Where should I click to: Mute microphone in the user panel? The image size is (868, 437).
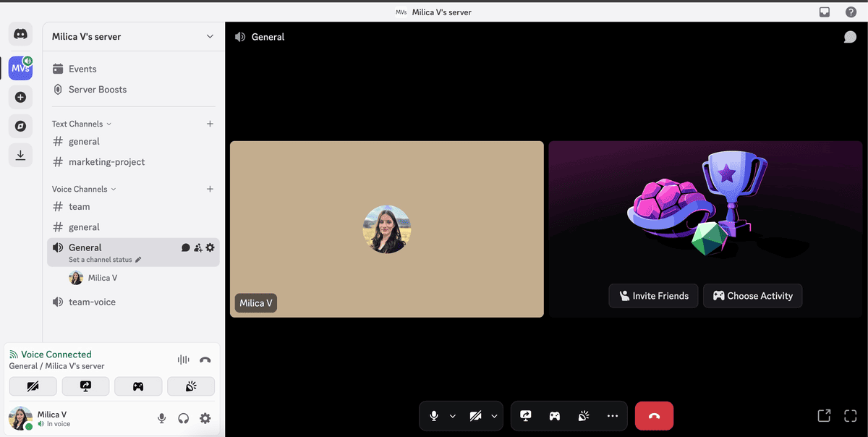coord(162,418)
